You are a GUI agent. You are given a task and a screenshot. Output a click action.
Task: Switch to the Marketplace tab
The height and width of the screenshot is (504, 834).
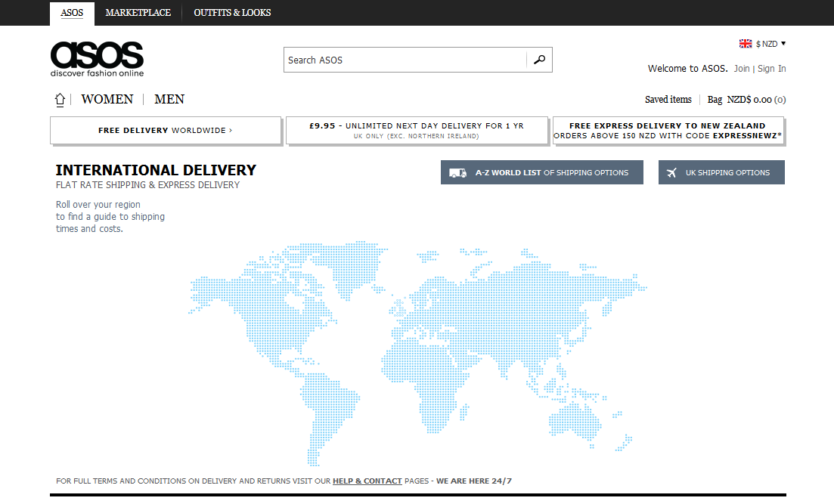pyautogui.click(x=138, y=13)
